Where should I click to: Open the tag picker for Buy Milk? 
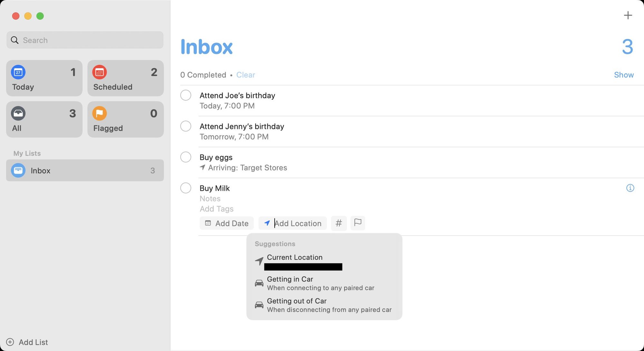pos(339,223)
